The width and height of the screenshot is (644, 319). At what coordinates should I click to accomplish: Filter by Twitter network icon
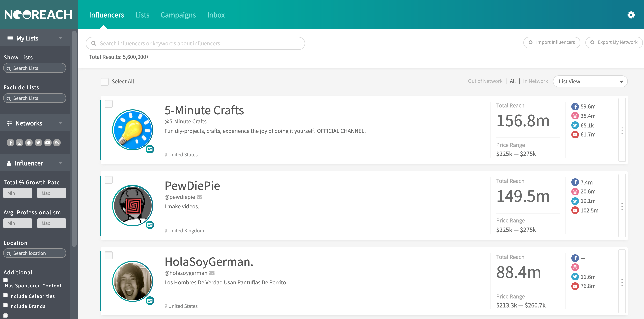(x=38, y=143)
